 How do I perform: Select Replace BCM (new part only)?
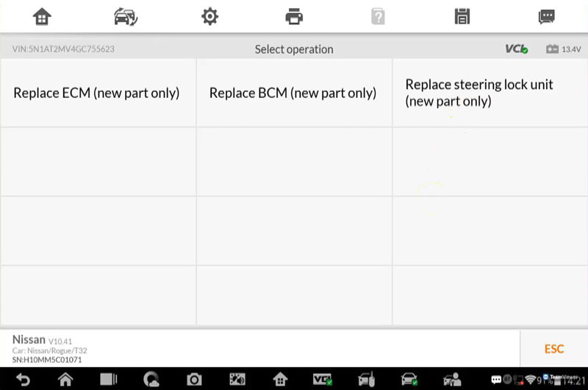(294, 93)
